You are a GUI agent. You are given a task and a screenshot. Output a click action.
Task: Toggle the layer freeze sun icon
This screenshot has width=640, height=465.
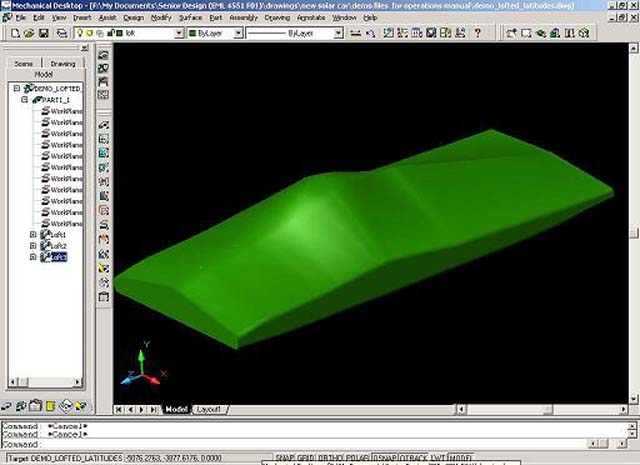click(90, 33)
